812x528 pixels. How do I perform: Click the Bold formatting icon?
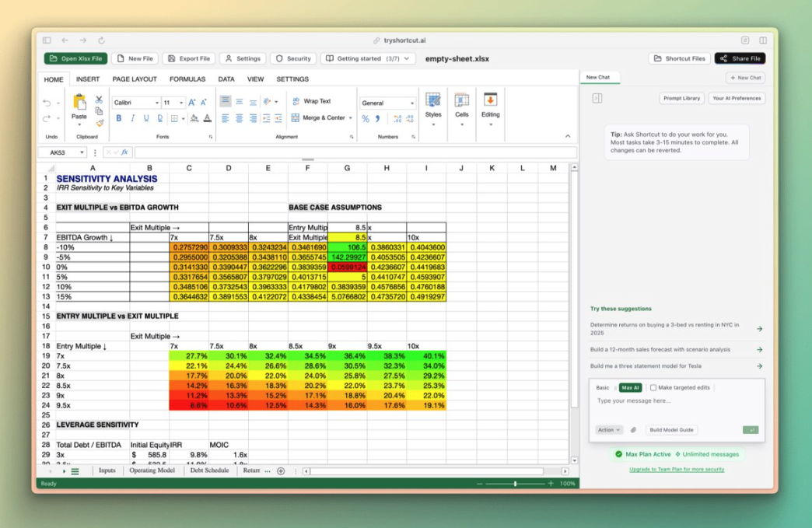coord(119,118)
